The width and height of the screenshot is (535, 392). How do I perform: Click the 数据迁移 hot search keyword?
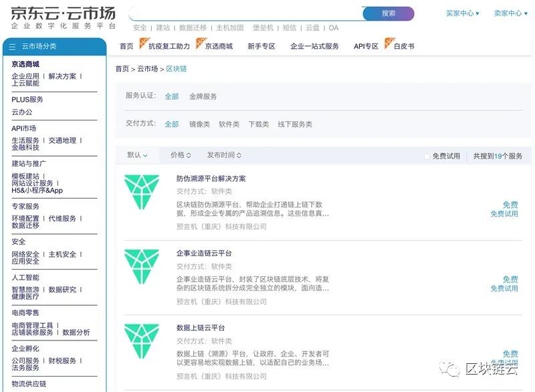(193, 28)
